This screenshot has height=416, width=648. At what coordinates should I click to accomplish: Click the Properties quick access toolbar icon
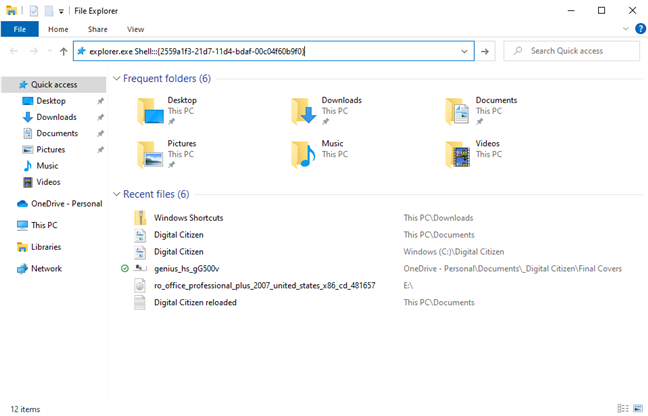[34, 11]
